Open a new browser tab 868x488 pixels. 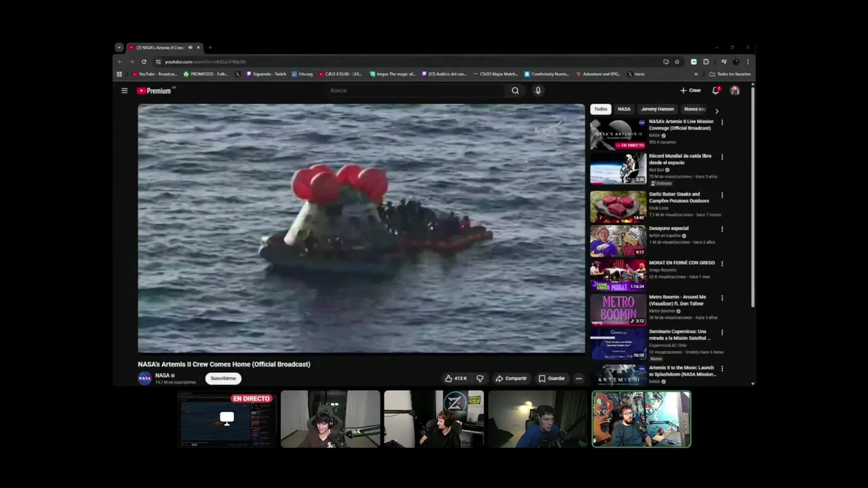tap(210, 47)
